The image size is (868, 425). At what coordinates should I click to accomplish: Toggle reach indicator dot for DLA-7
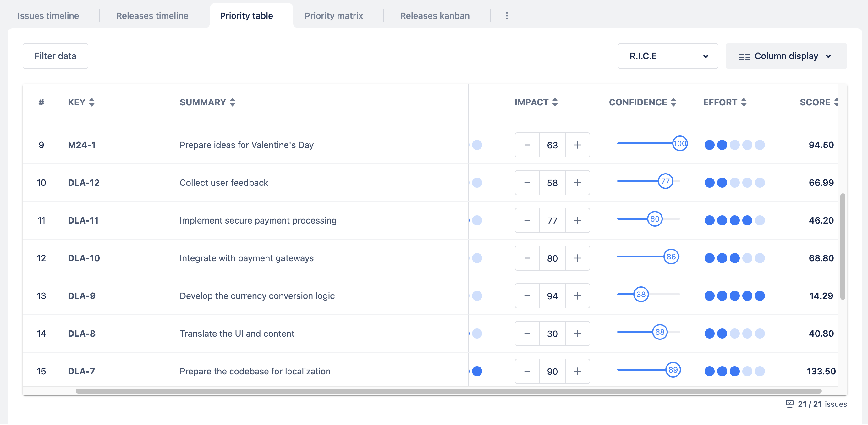477,371
